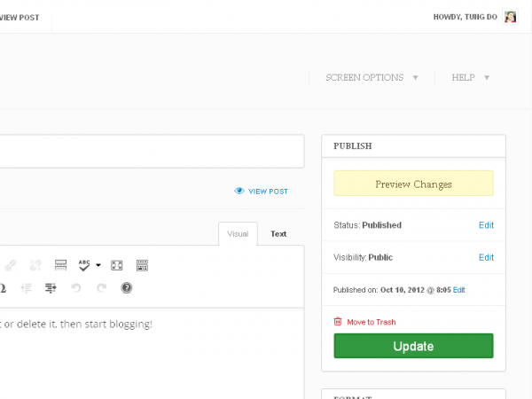Expand the Screen Options panel
Image resolution: width=532 pixels, height=399 pixels.
(x=372, y=77)
